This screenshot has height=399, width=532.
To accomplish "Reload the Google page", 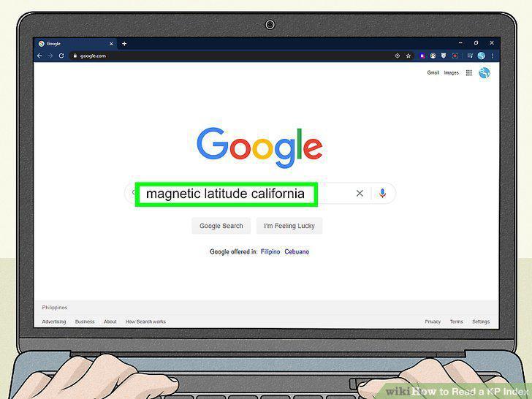I will [x=61, y=56].
